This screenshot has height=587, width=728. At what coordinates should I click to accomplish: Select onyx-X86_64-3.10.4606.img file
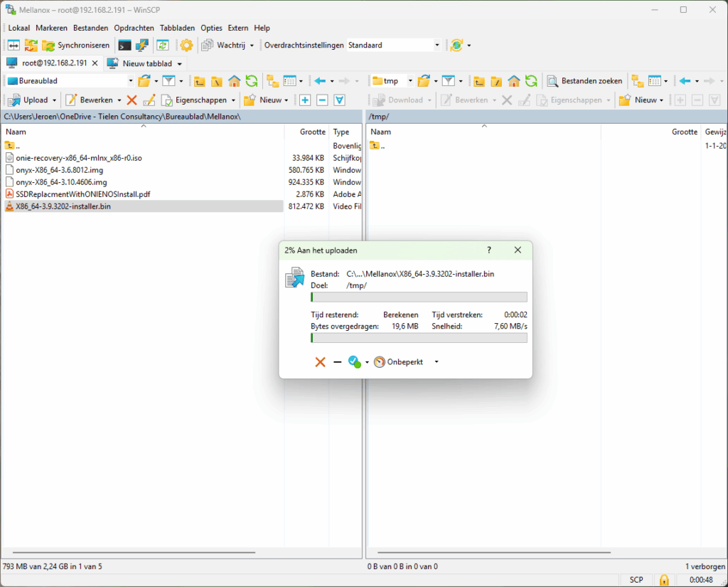[61, 182]
